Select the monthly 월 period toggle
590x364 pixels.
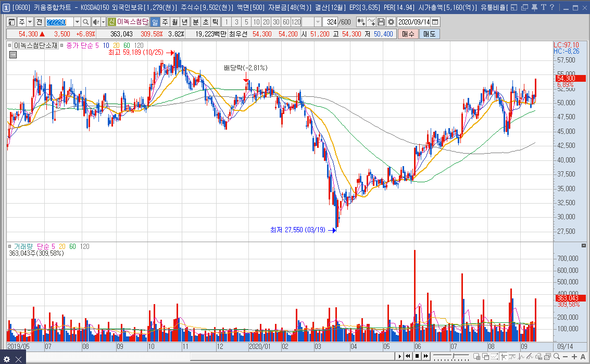tap(174, 22)
